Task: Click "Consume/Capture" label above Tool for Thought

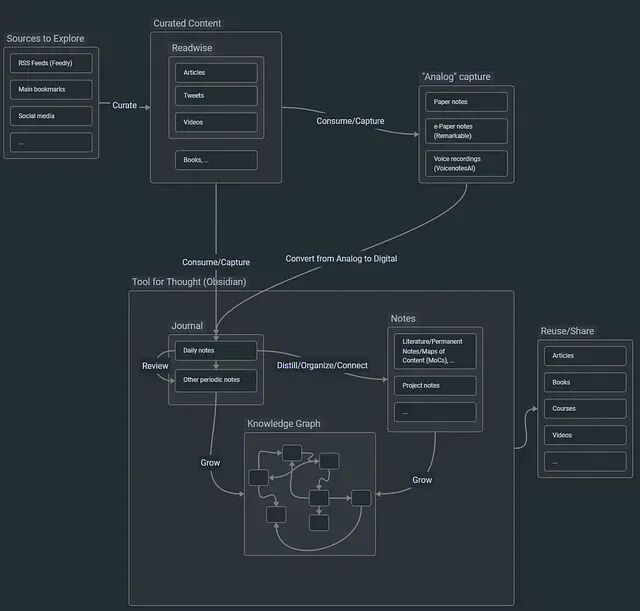Action: pos(216,262)
